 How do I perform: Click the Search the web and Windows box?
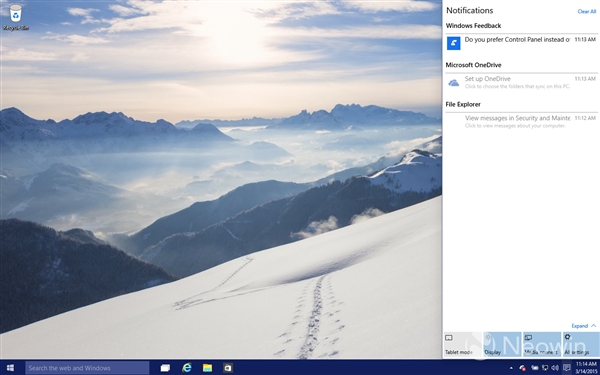pos(87,368)
